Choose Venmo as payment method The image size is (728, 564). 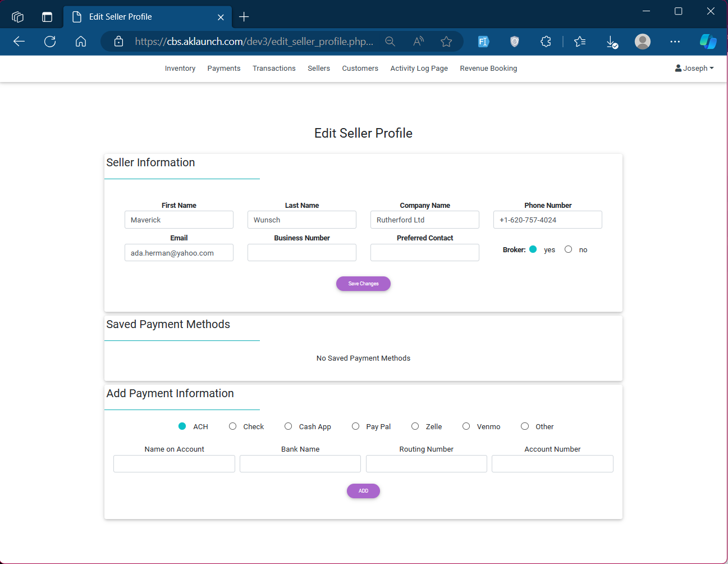466,426
